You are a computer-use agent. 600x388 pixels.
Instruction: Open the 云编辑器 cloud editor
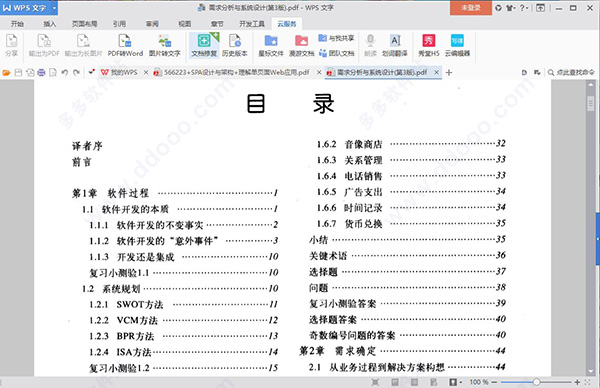pyautogui.click(x=457, y=46)
